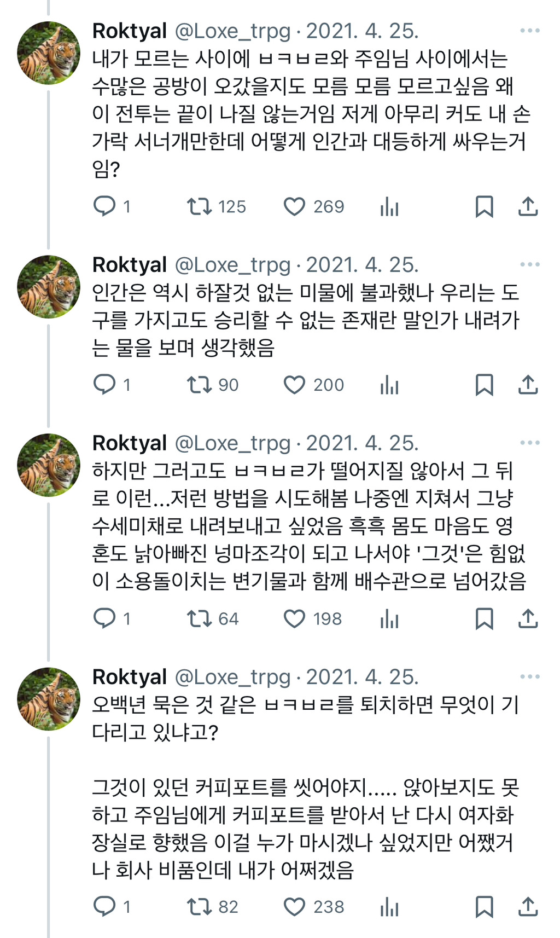Retweet the tweet with 90 retweets
This screenshot has height=938, width=560.
[199, 385]
